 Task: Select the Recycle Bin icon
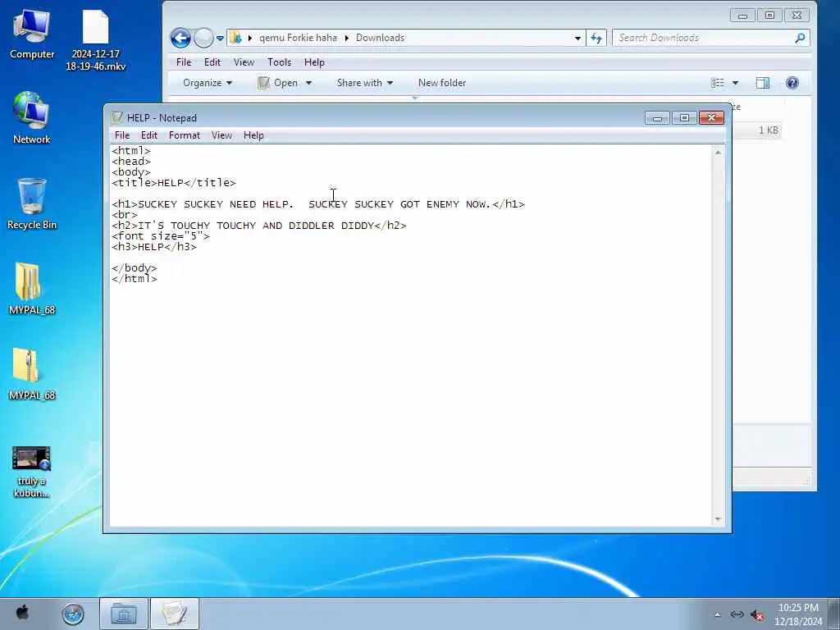(x=32, y=203)
